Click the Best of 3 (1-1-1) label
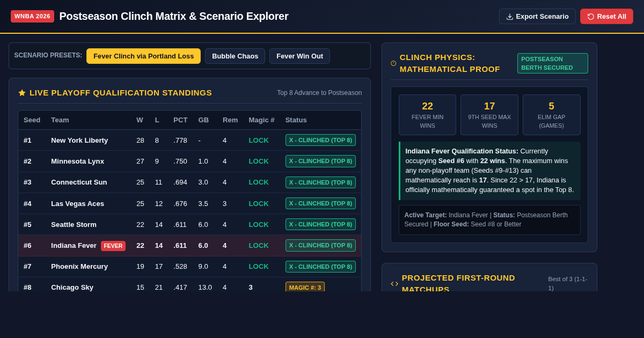 [x=568, y=283]
